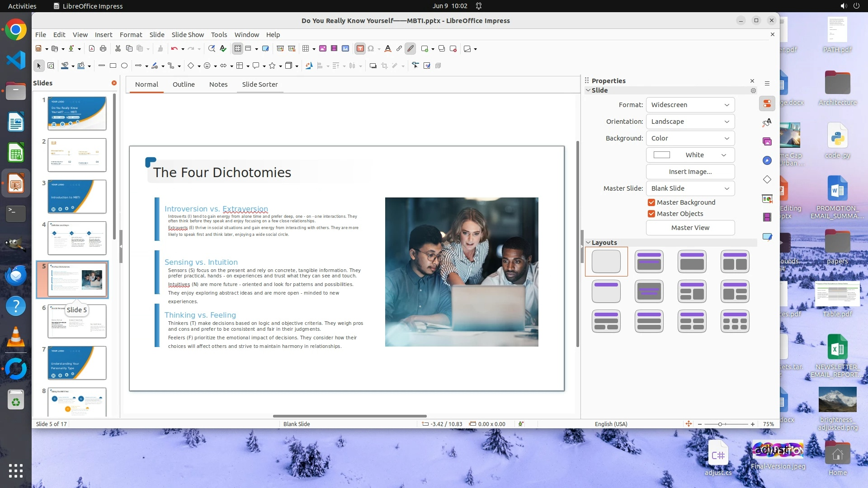This screenshot has height=488, width=868.
Task: Select the Ellipse drawing tool
Action: (124, 66)
